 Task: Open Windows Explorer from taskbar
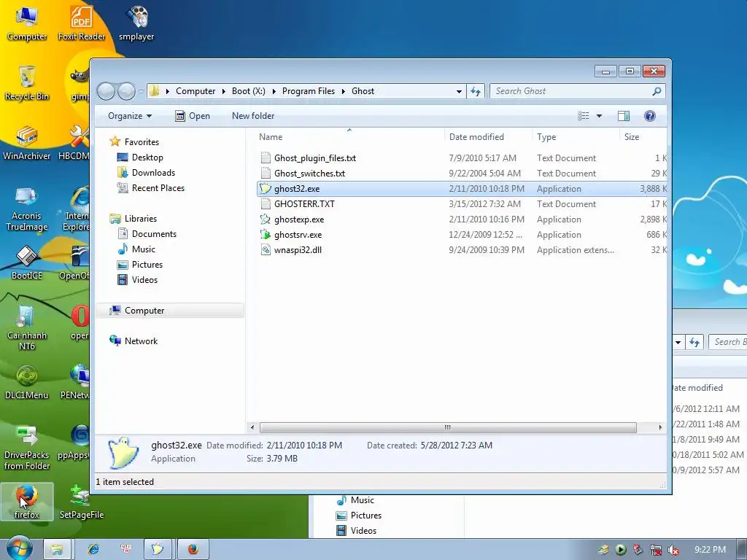click(57, 549)
